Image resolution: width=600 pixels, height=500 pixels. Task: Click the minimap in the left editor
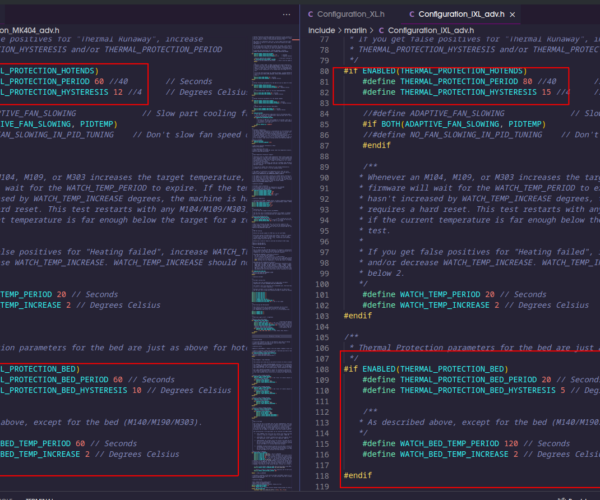coord(272,263)
